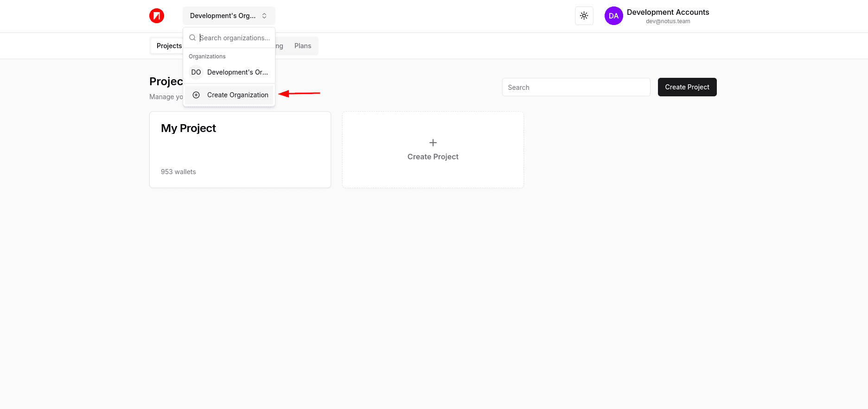868x409 pixels.
Task: Select Development's Or... from the Organizations list
Action: pos(237,72)
